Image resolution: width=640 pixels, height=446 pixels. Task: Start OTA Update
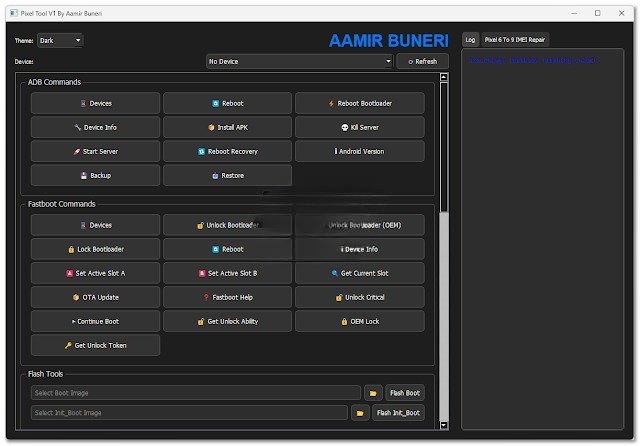click(x=95, y=297)
